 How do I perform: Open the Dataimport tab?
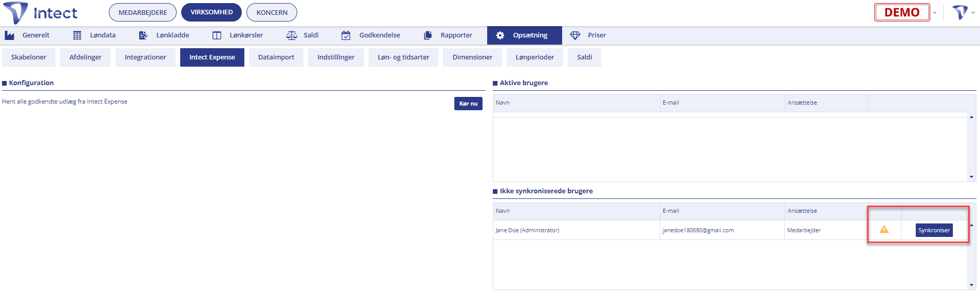[276, 57]
